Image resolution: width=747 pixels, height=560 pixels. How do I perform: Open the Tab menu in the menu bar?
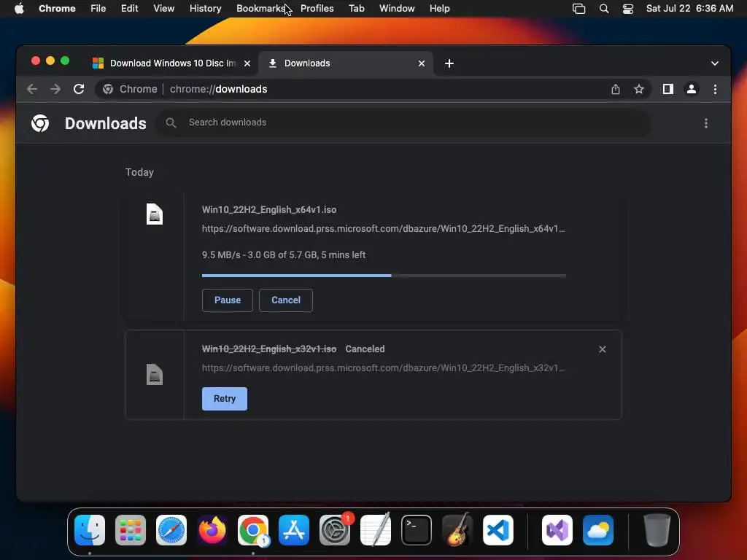pyautogui.click(x=356, y=9)
